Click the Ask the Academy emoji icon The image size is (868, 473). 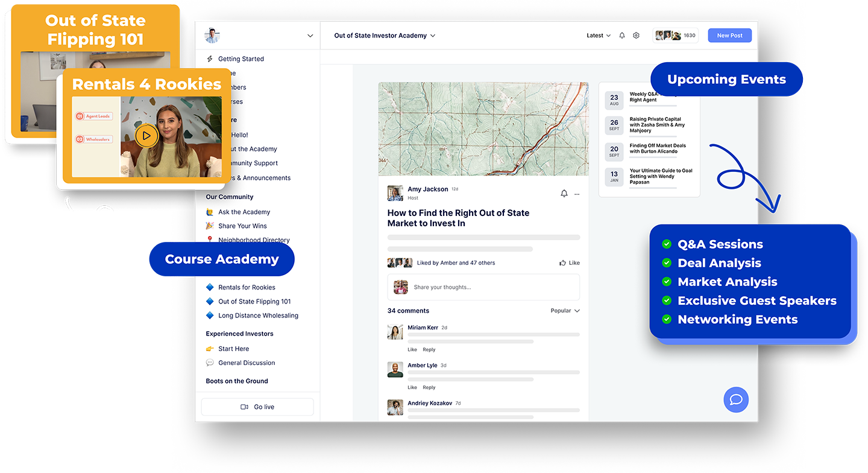210,212
